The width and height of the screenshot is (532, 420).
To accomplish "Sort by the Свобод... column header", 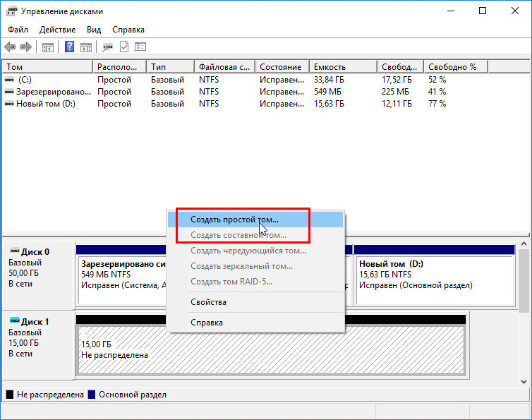I will pyautogui.click(x=400, y=67).
